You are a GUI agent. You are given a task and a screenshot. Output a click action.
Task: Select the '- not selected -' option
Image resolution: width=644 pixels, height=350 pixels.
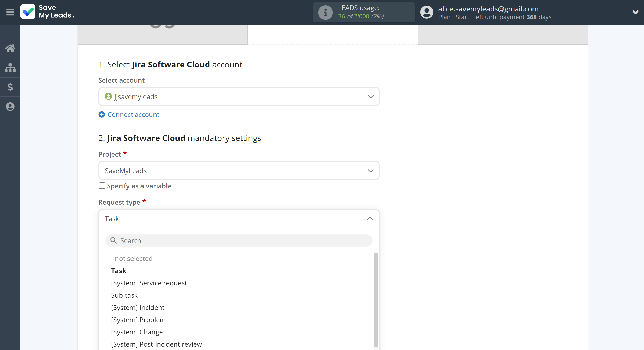(134, 258)
